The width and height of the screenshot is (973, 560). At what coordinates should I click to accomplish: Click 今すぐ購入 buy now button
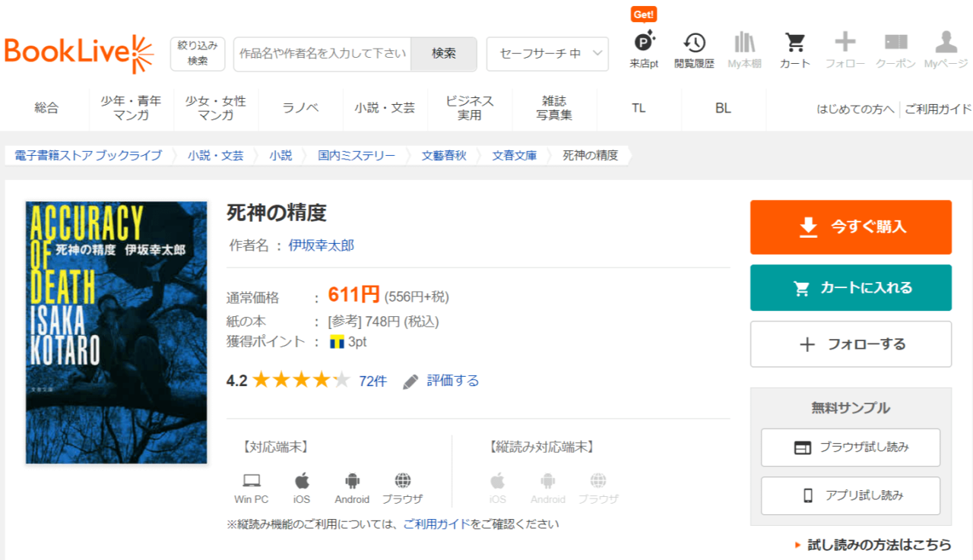click(851, 227)
